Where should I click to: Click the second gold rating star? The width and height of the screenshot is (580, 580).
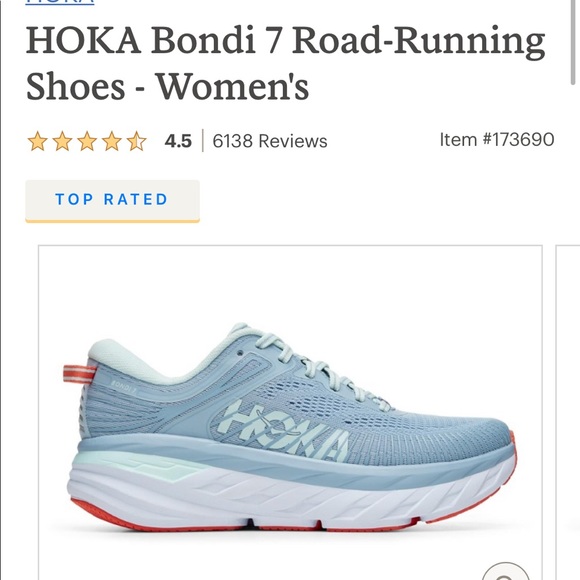tap(62, 141)
